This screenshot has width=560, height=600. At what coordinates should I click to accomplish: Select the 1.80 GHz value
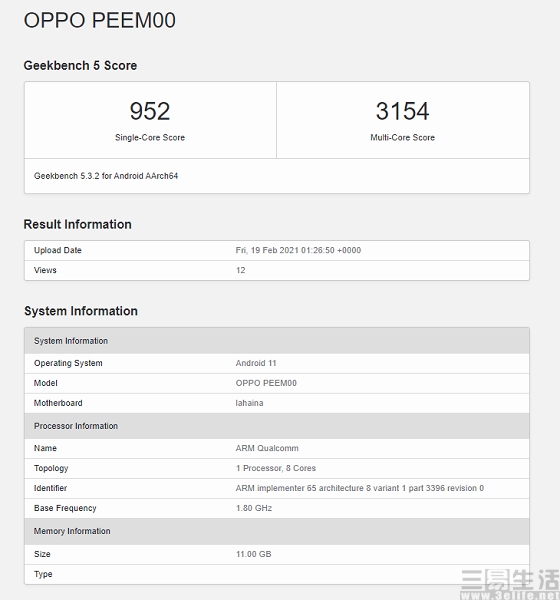[x=254, y=508]
